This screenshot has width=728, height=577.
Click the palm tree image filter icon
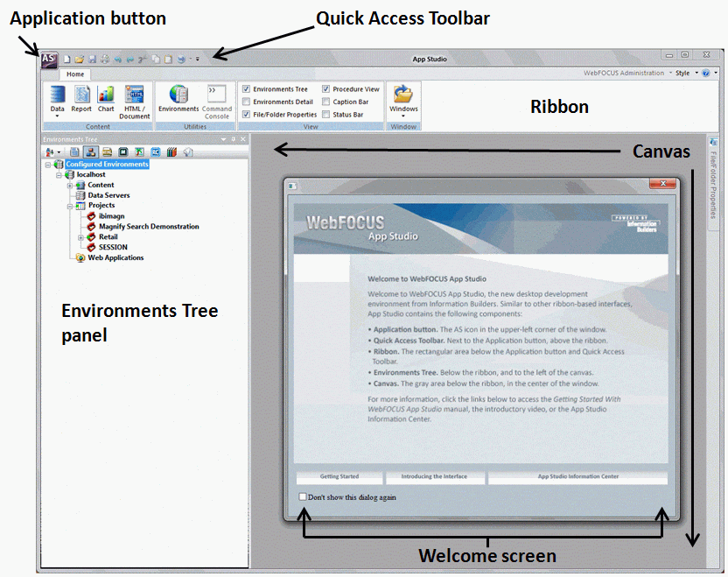(139, 152)
